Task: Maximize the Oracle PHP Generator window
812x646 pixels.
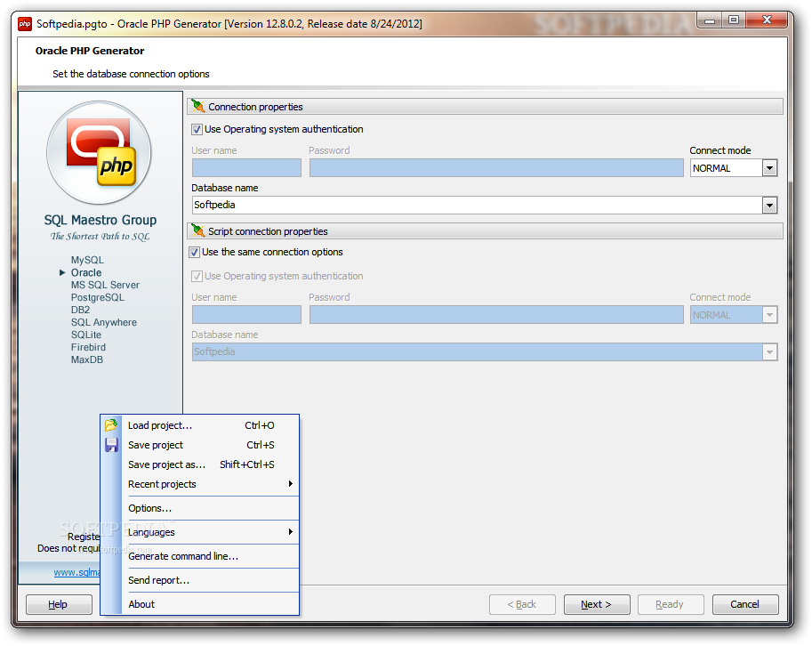Action: [x=733, y=20]
